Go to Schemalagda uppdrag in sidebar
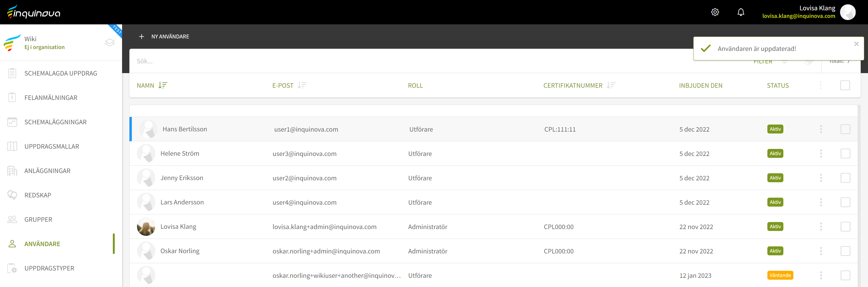868x287 pixels. click(x=61, y=73)
